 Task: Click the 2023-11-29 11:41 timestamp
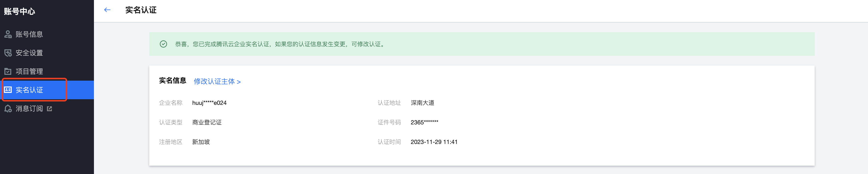pyautogui.click(x=434, y=142)
